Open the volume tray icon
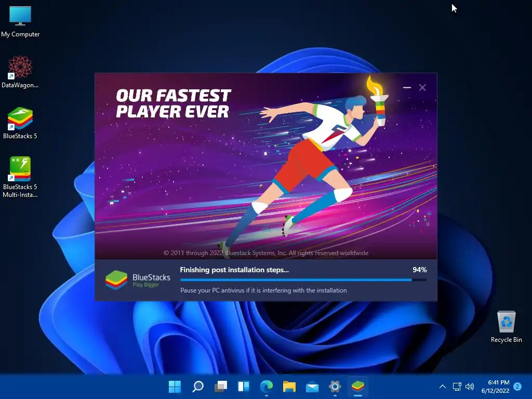This screenshot has height=399, width=532. tap(470, 387)
